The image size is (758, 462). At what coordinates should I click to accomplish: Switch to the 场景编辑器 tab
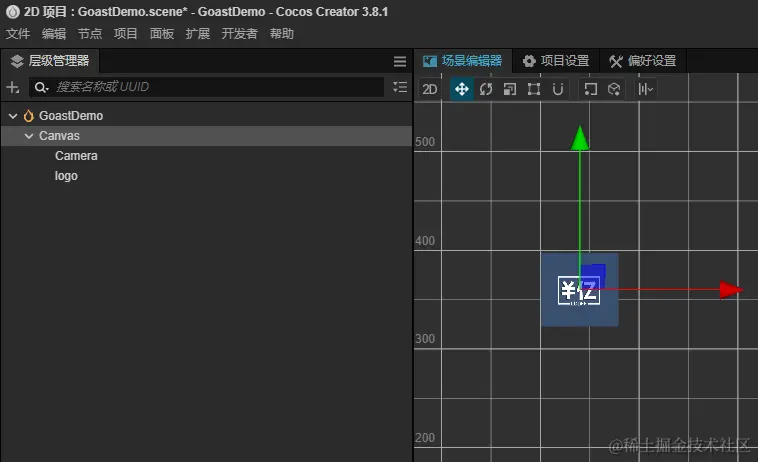click(x=463, y=61)
